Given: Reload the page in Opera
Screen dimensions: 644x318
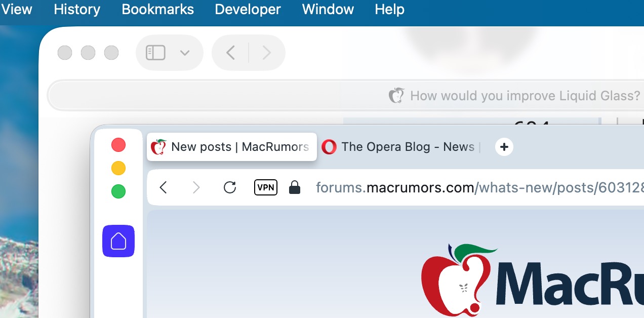Looking at the screenshot, I should 230,187.
